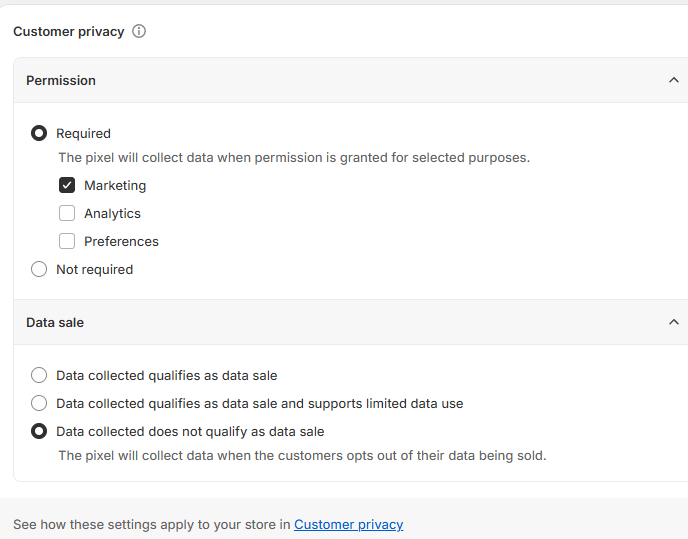Collapse the Data sale section chevron

click(x=673, y=322)
